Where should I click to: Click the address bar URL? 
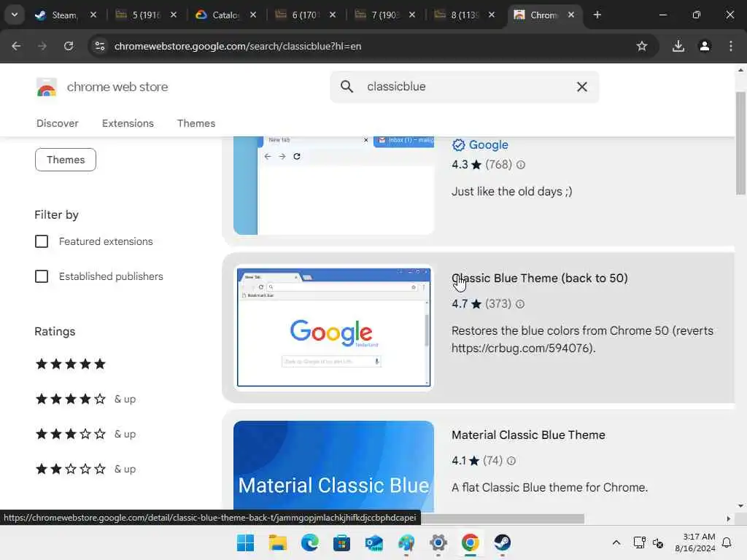[x=238, y=46]
